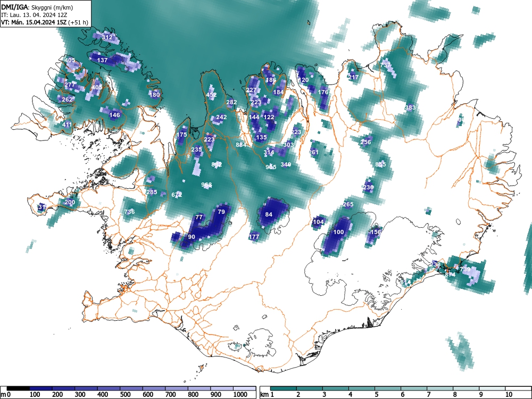Image resolution: width=532 pixels, height=399 pixels.
Task: Click the 'VT: Mán. 15.04.2024 15Z' valid time
Action: point(34,22)
